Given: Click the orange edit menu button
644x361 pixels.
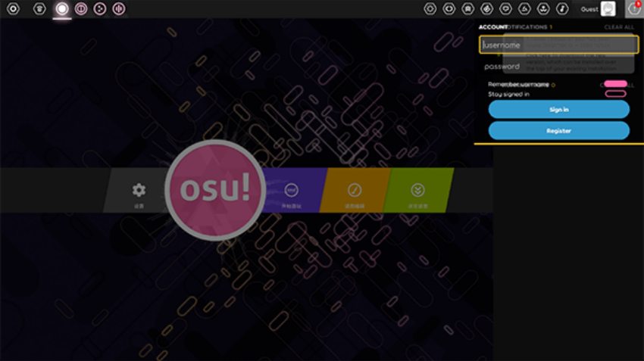Looking at the screenshot, I should point(355,191).
